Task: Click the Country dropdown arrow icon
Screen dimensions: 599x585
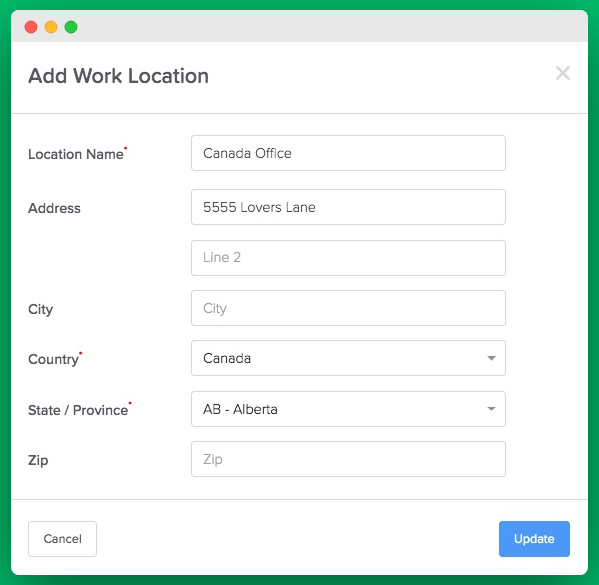Action: click(x=491, y=358)
